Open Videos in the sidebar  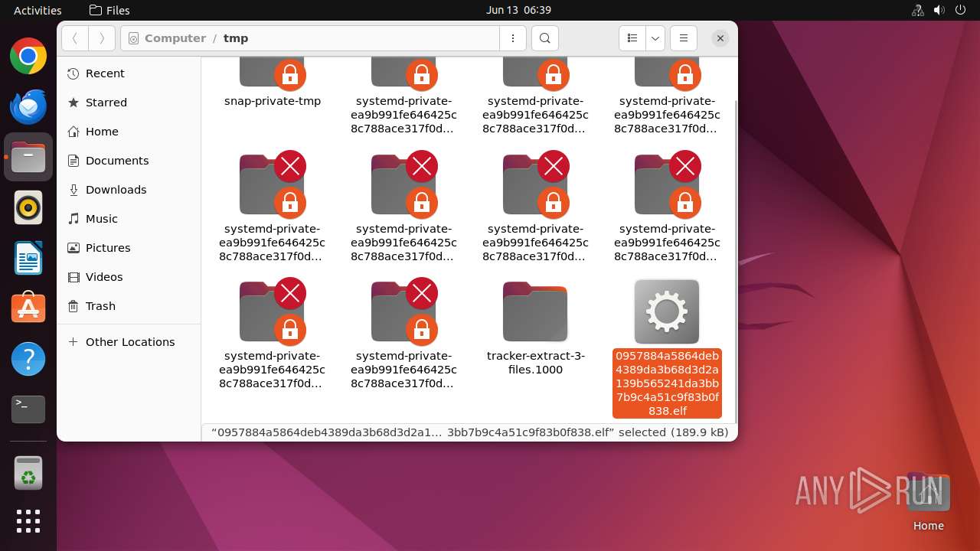click(x=129, y=277)
